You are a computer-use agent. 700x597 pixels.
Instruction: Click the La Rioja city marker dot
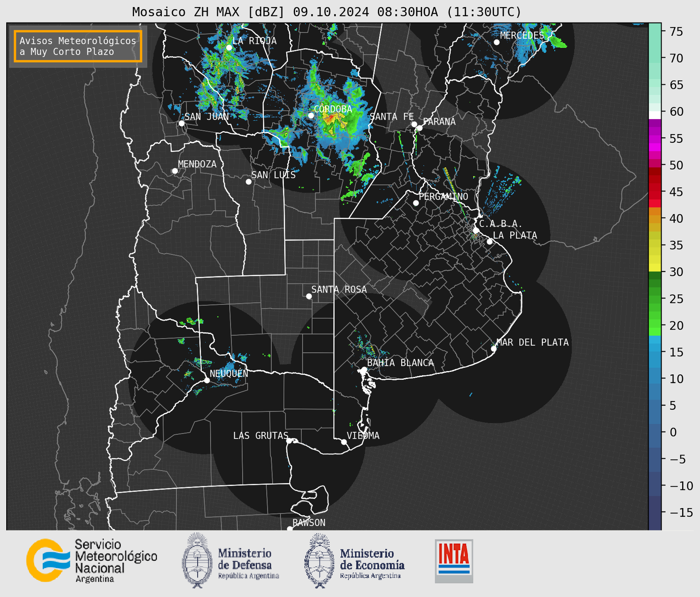coord(229,48)
